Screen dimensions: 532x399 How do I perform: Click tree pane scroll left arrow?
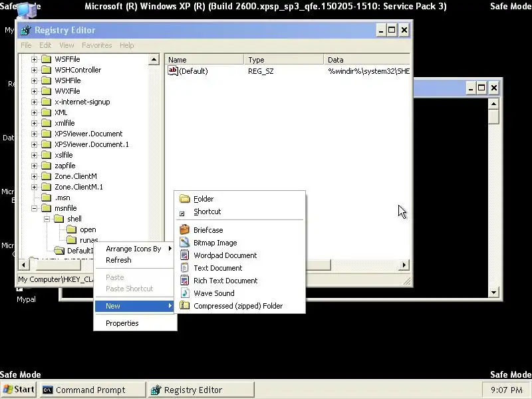click(x=23, y=265)
